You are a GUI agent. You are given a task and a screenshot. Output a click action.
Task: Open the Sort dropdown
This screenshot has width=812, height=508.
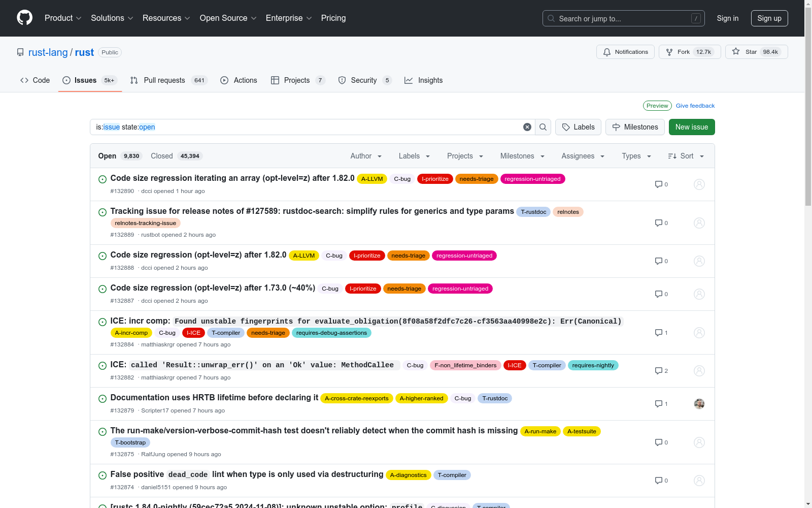[x=686, y=156]
